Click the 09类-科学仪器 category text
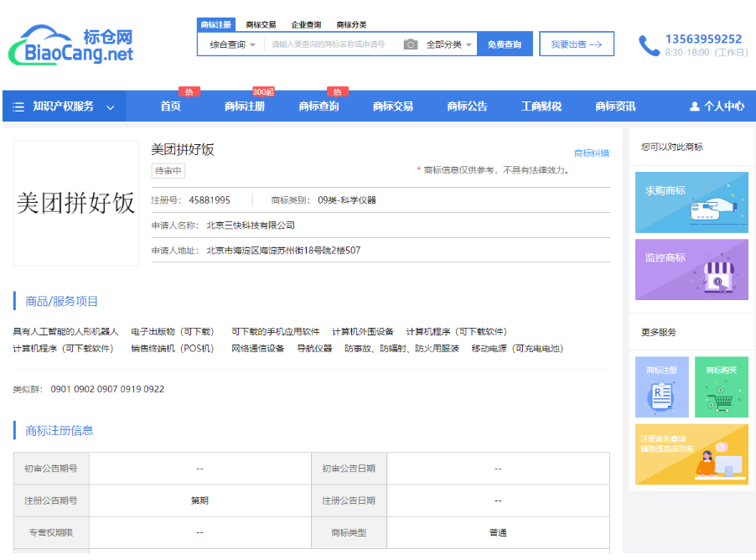756x560 pixels. [x=347, y=200]
